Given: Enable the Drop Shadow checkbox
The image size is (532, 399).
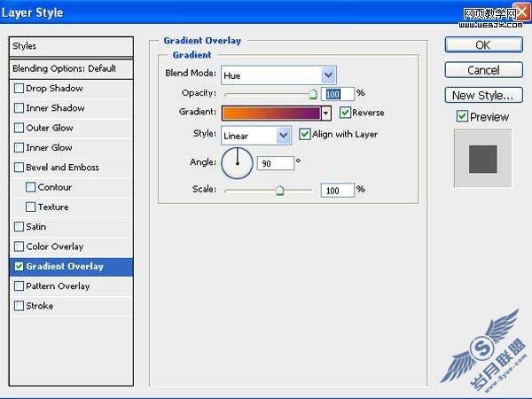Looking at the screenshot, I should point(19,89).
